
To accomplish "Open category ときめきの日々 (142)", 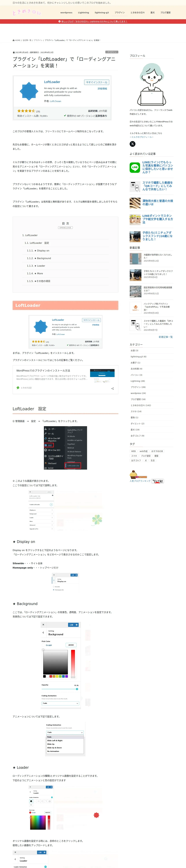I will click(141, 405).
